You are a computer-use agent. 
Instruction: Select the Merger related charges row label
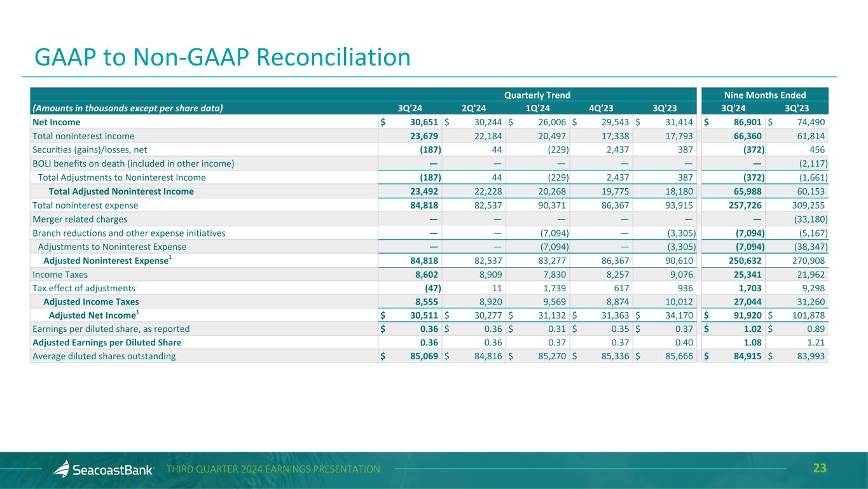pyautogui.click(x=79, y=219)
